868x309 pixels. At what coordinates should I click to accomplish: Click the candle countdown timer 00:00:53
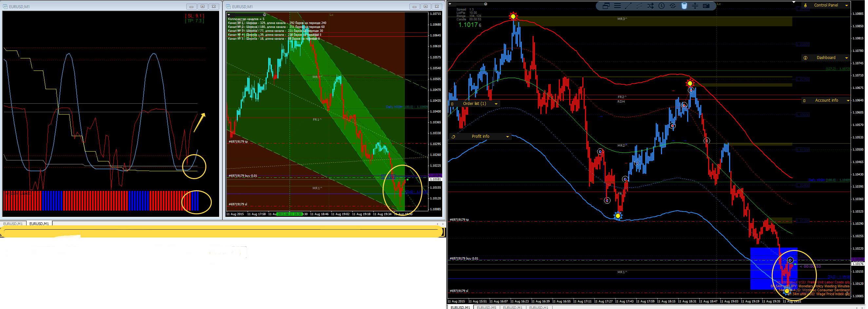pyautogui.click(x=810, y=266)
